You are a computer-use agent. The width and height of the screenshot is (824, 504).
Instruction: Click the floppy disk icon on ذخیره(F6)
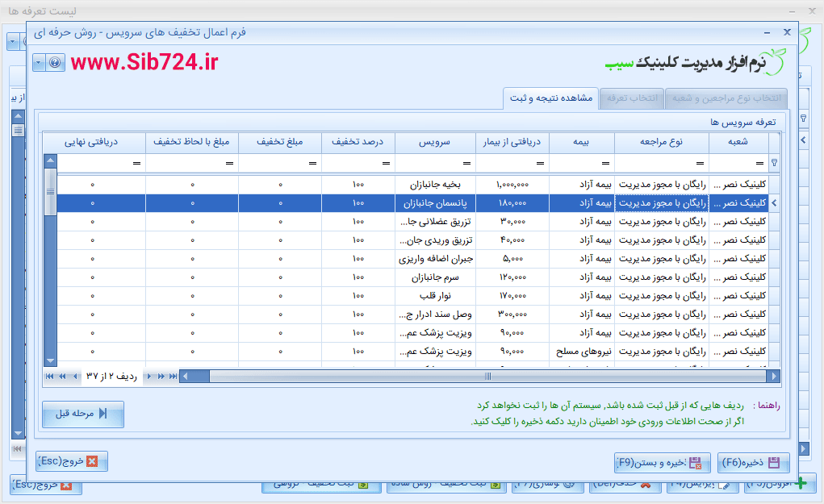point(772,463)
